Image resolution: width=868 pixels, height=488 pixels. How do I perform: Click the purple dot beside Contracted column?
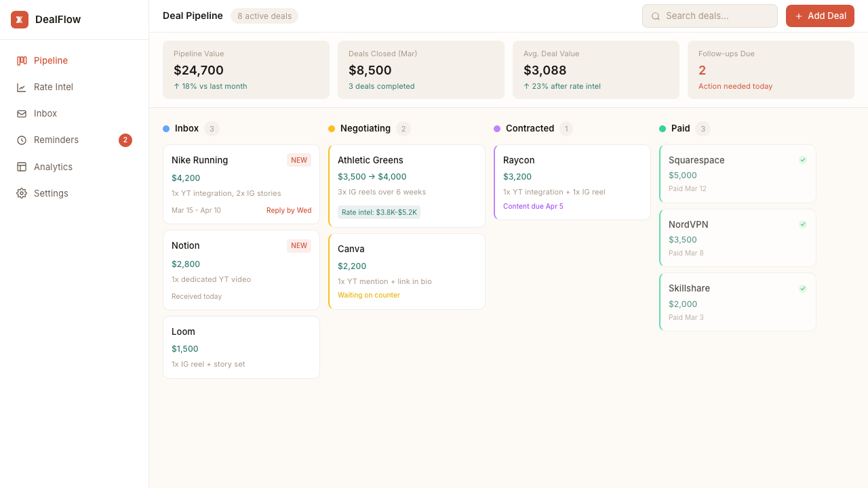coord(497,129)
